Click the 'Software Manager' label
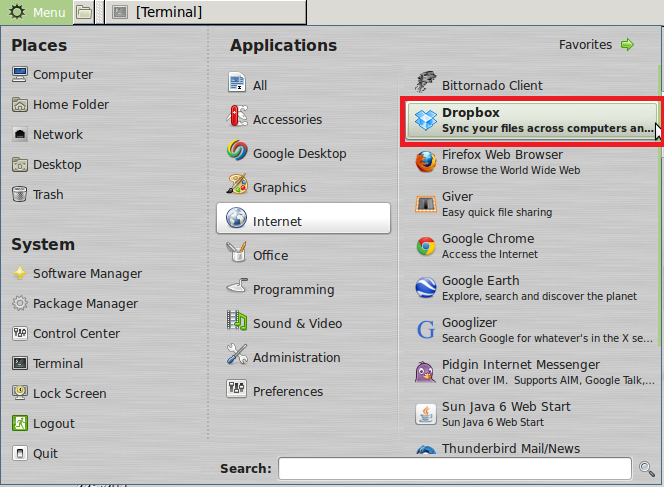The image size is (664, 487). coord(88,274)
